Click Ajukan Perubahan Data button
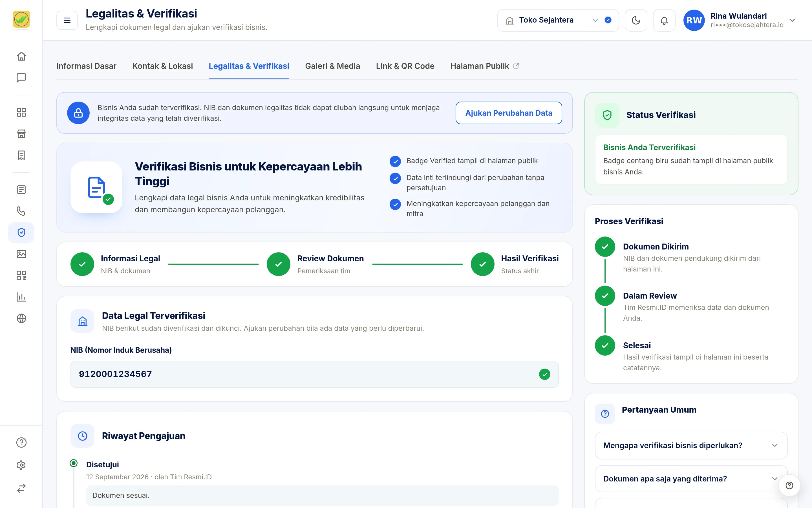This screenshot has height=508, width=812. [509, 113]
